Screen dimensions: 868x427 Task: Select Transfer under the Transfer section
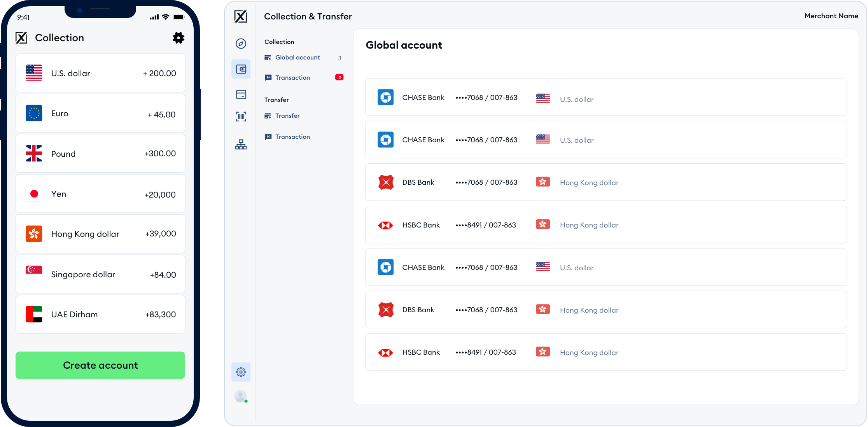[287, 116]
